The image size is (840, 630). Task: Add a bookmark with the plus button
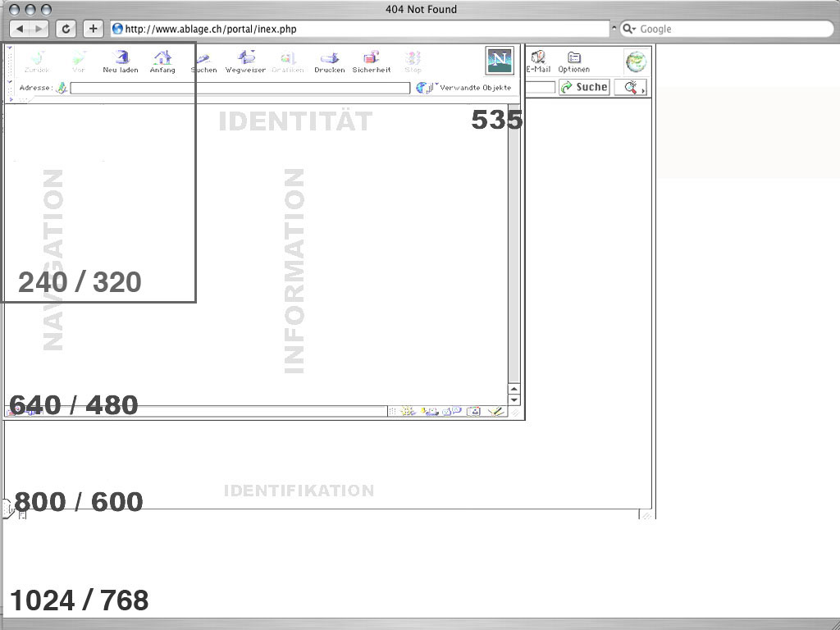click(x=93, y=29)
